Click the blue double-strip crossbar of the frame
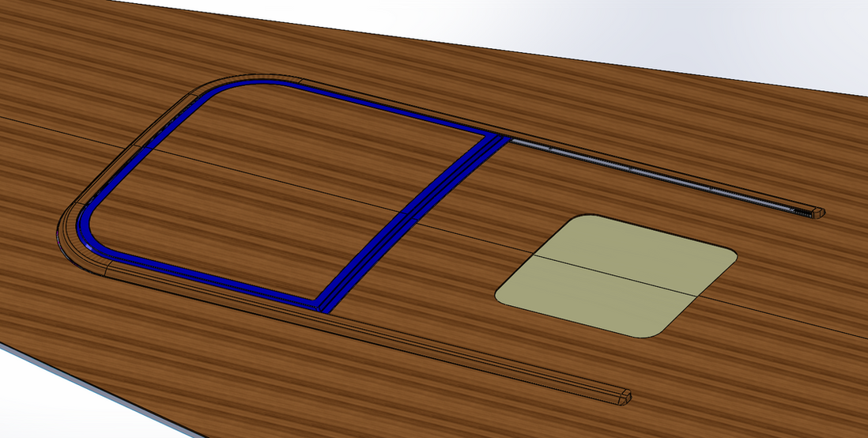The height and width of the screenshot is (438, 868). pyautogui.click(x=411, y=220)
